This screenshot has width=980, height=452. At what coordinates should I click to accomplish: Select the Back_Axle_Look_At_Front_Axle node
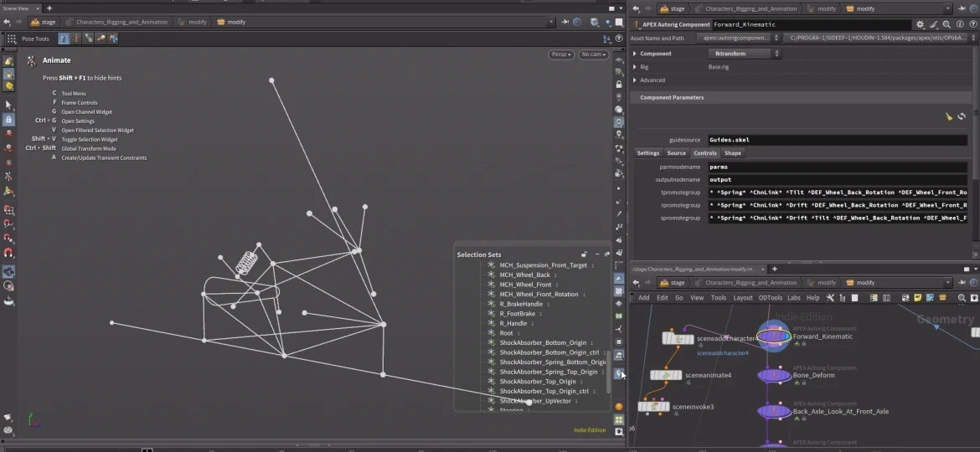click(x=775, y=412)
